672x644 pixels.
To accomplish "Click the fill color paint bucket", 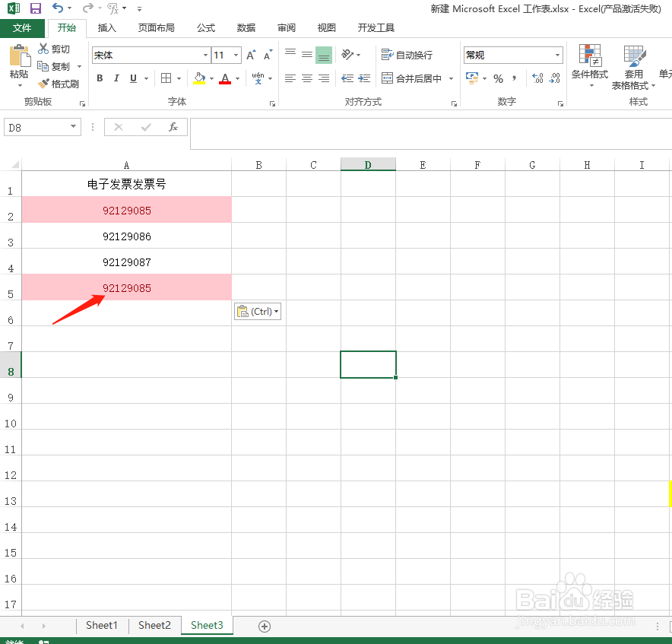I will click(199, 78).
